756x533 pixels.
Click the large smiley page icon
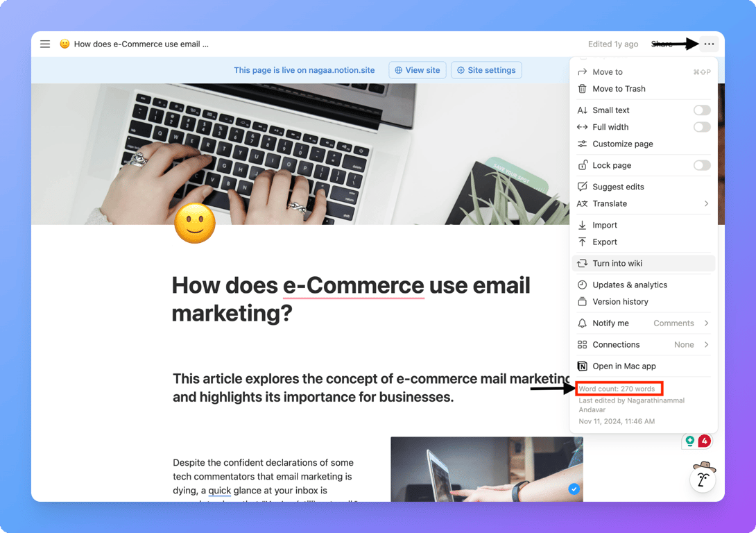(195, 223)
